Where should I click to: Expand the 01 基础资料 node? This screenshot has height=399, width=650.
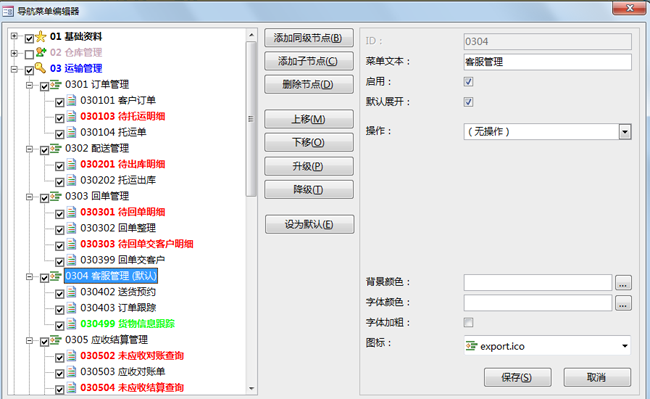pyautogui.click(x=14, y=36)
